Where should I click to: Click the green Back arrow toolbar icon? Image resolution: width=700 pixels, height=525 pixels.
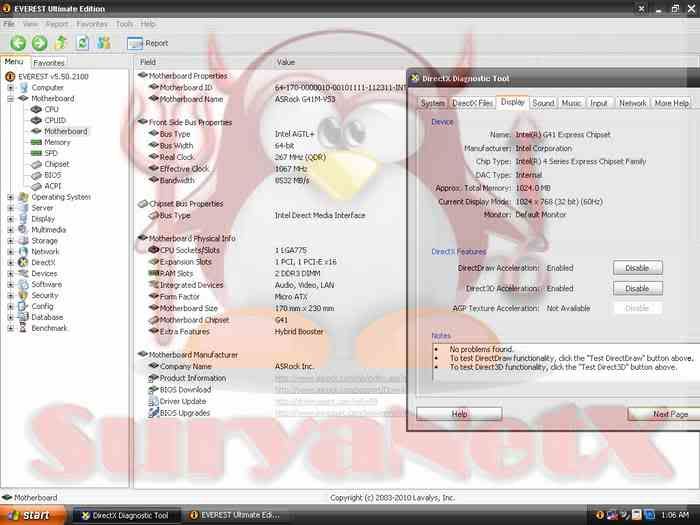click(x=18, y=43)
